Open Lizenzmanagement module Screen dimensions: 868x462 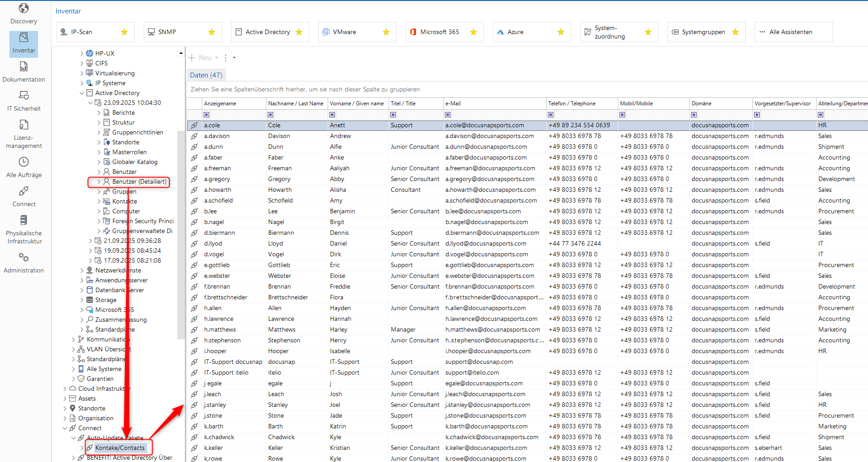24,134
